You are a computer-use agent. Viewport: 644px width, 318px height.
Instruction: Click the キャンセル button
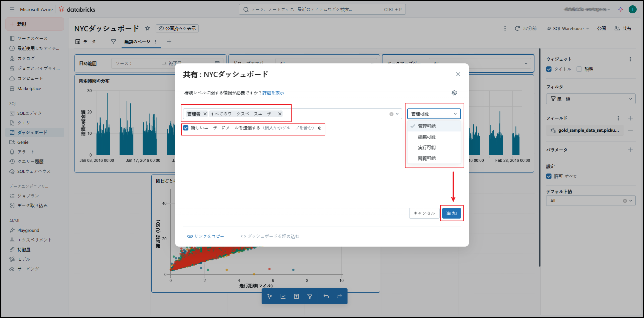click(424, 213)
